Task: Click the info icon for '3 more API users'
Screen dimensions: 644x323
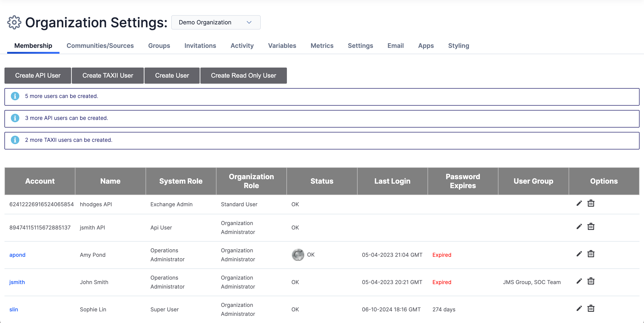Action: tap(15, 118)
